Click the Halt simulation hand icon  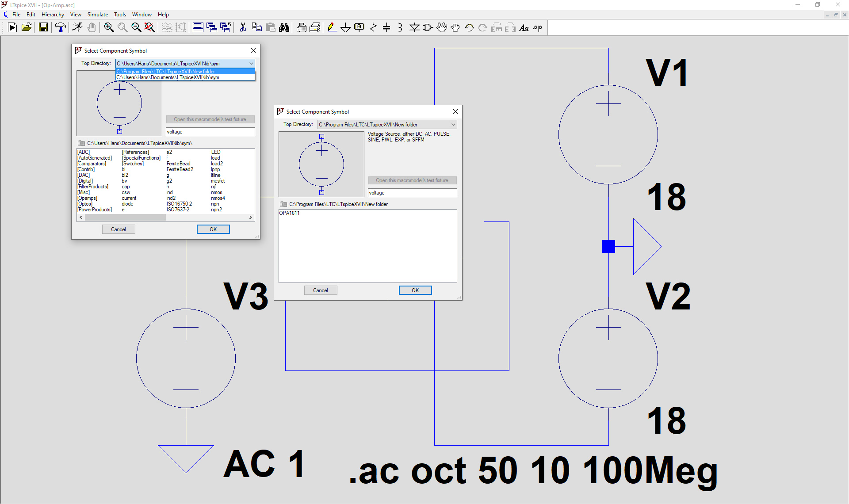tap(91, 28)
